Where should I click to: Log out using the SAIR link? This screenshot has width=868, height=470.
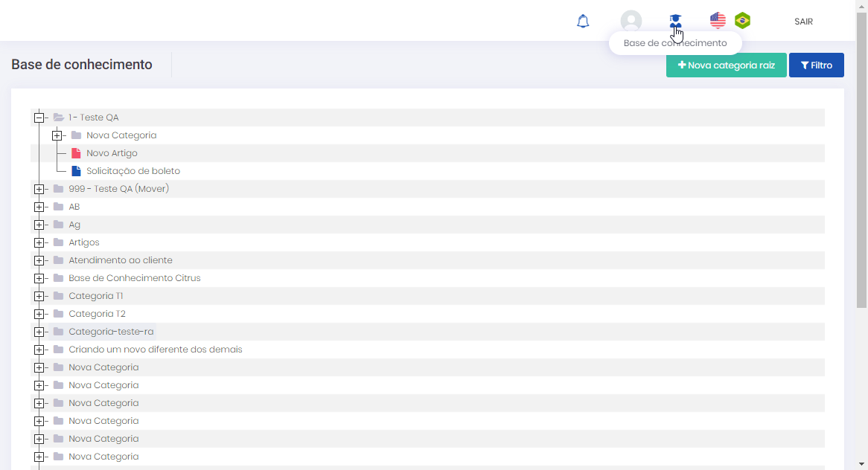click(x=803, y=22)
